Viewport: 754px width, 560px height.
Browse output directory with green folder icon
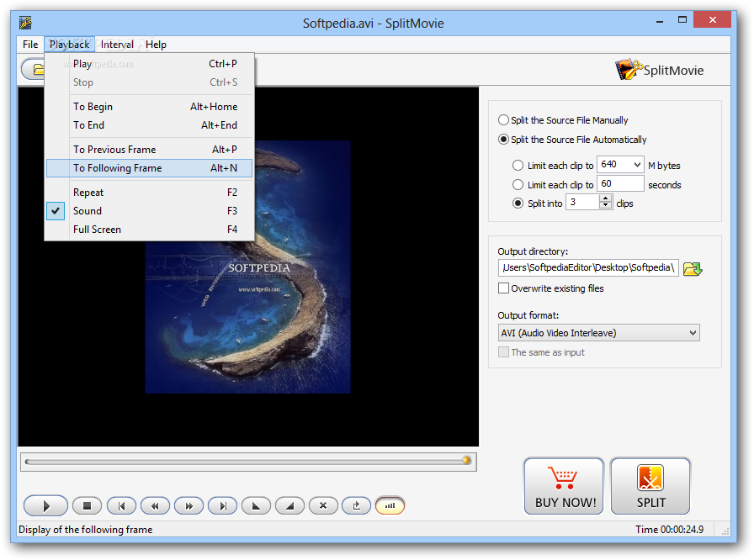pos(693,268)
